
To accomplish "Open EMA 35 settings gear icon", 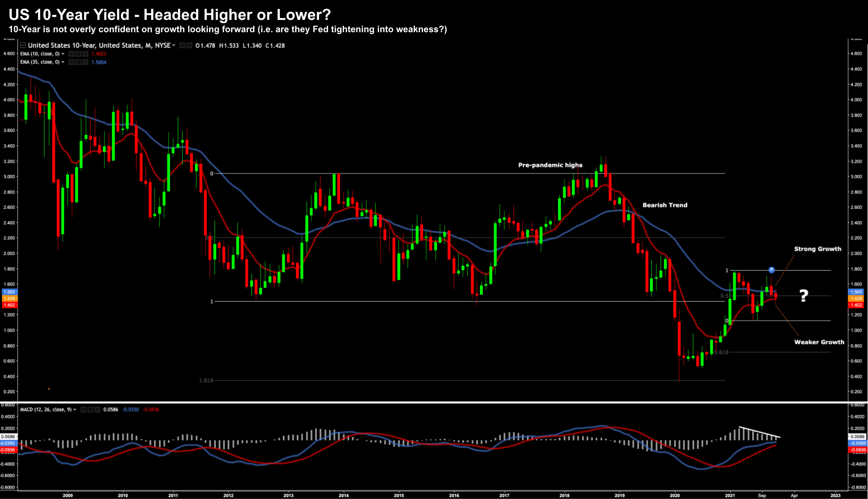I will [78, 62].
